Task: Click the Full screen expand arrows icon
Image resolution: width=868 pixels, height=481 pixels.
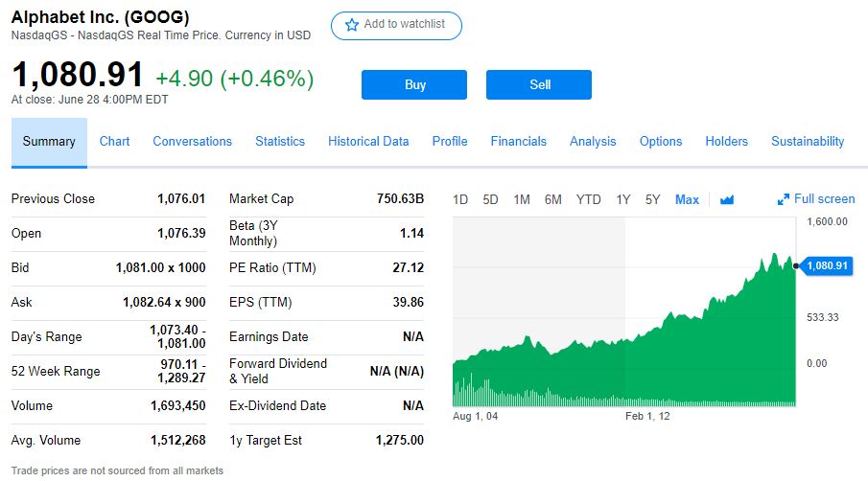Action: 784,199
